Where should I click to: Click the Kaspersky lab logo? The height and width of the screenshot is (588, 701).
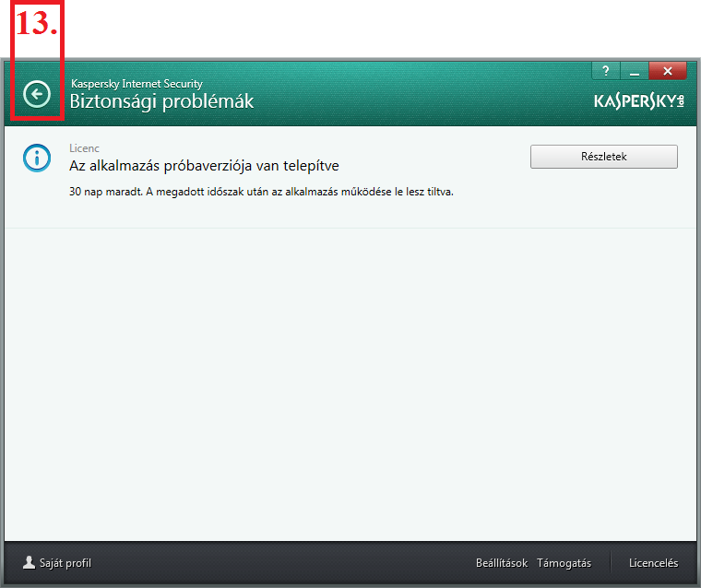(639, 101)
